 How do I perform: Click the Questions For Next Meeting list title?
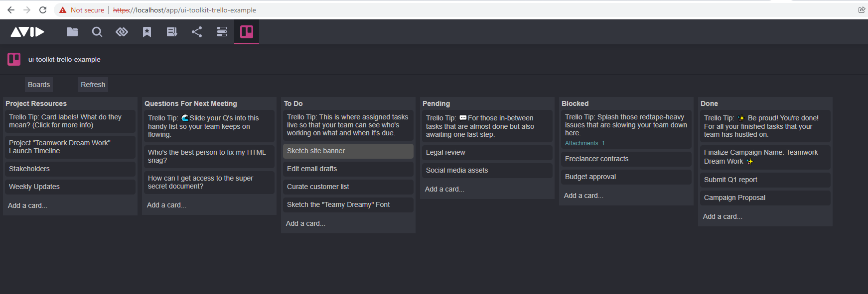click(x=191, y=103)
